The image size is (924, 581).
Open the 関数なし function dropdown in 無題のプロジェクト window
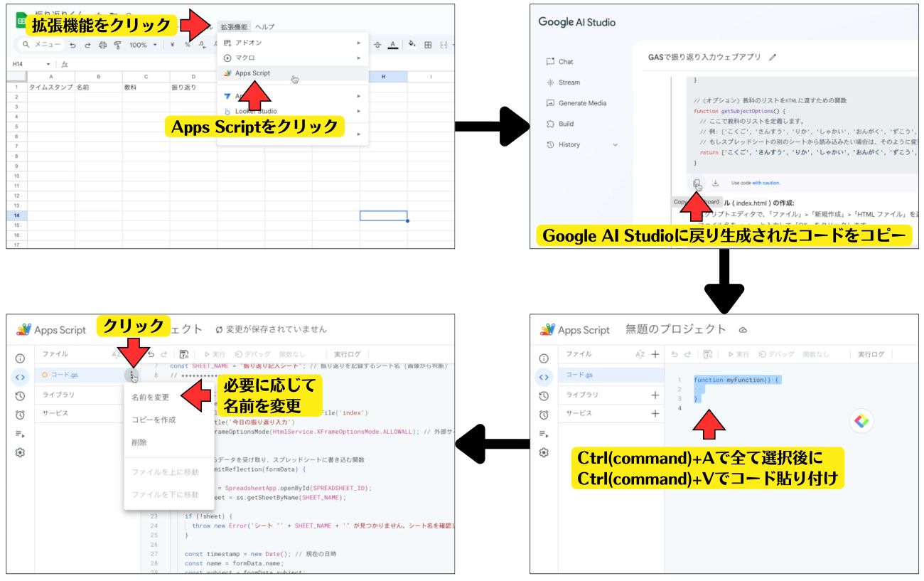815,354
